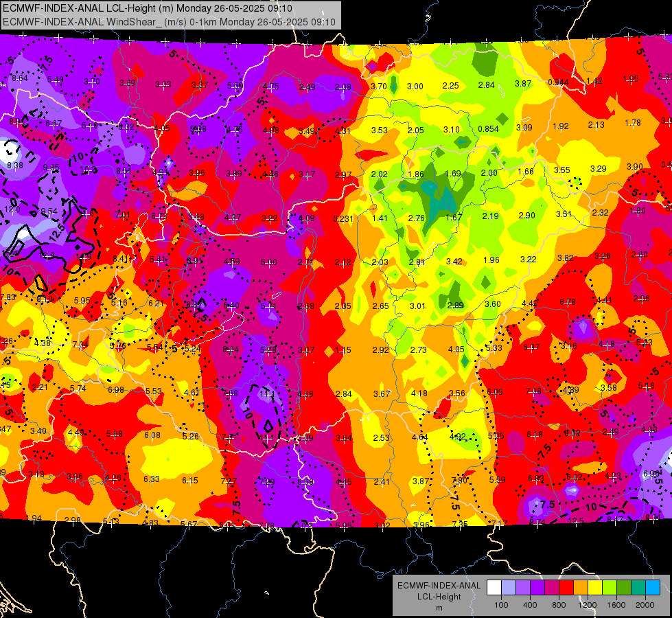
Task: Click the 6.33 value on the map
Action: pos(152,479)
